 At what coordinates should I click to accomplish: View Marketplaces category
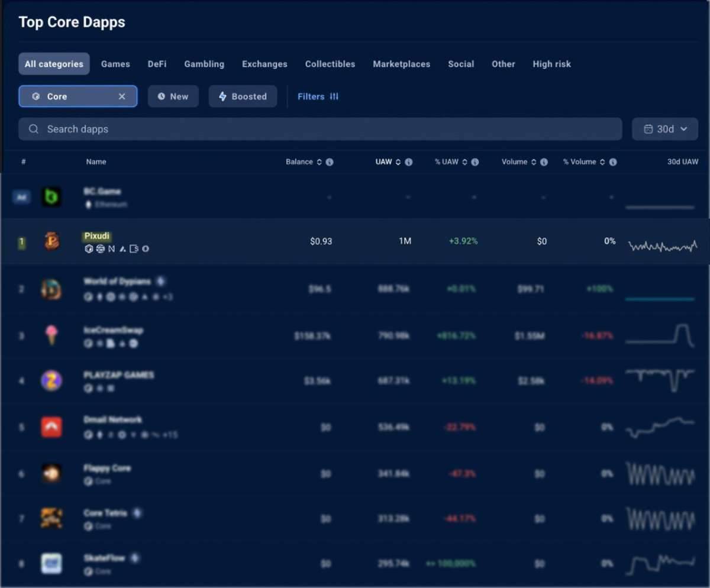click(401, 64)
